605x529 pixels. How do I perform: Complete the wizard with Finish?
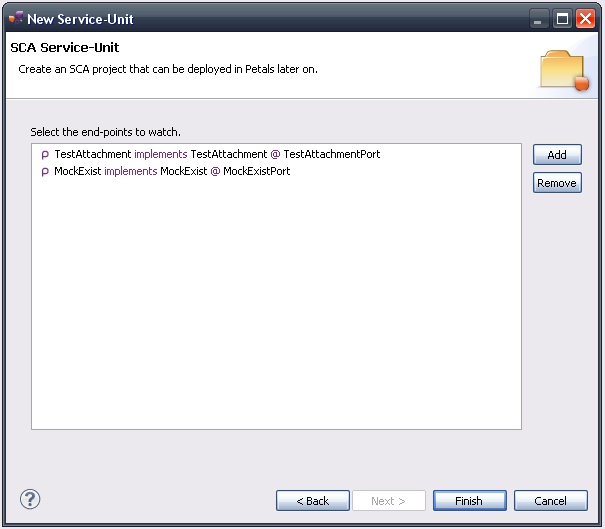(x=469, y=501)
